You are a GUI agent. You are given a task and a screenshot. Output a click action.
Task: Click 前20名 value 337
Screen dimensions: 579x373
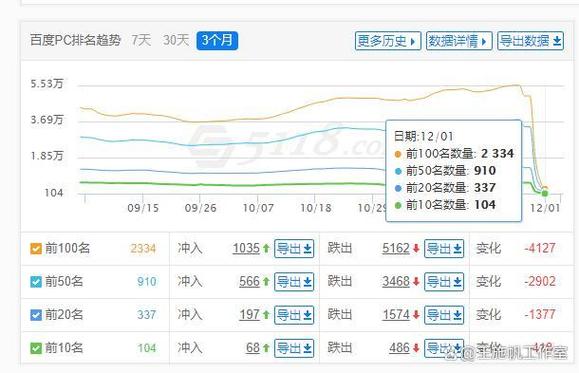tap(147, 315)
